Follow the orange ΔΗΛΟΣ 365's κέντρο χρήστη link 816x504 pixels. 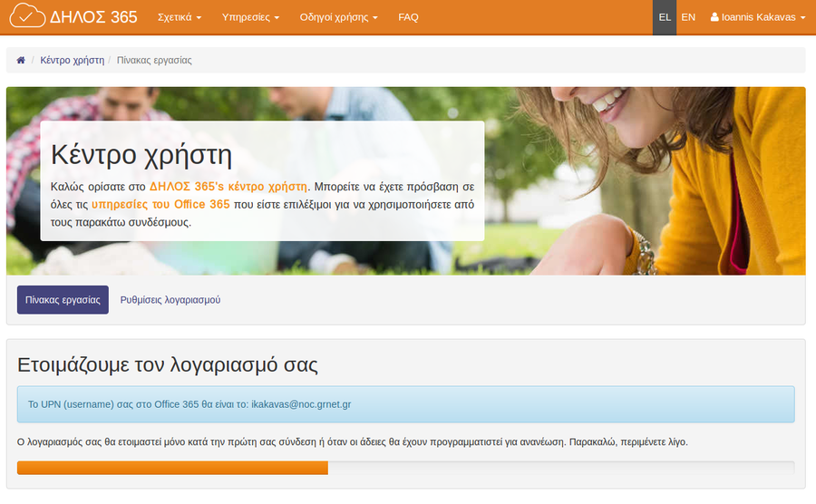228,186
